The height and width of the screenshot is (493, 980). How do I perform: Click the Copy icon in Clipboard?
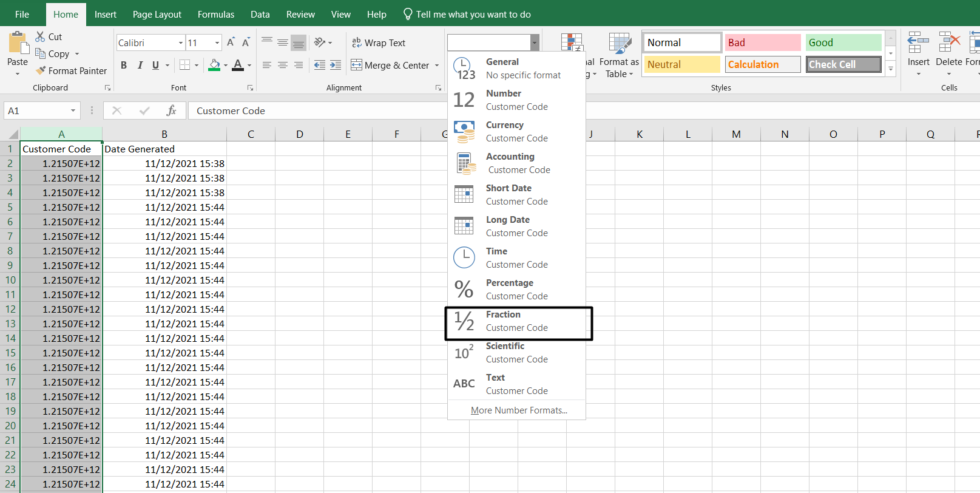[x=40, y=53]
